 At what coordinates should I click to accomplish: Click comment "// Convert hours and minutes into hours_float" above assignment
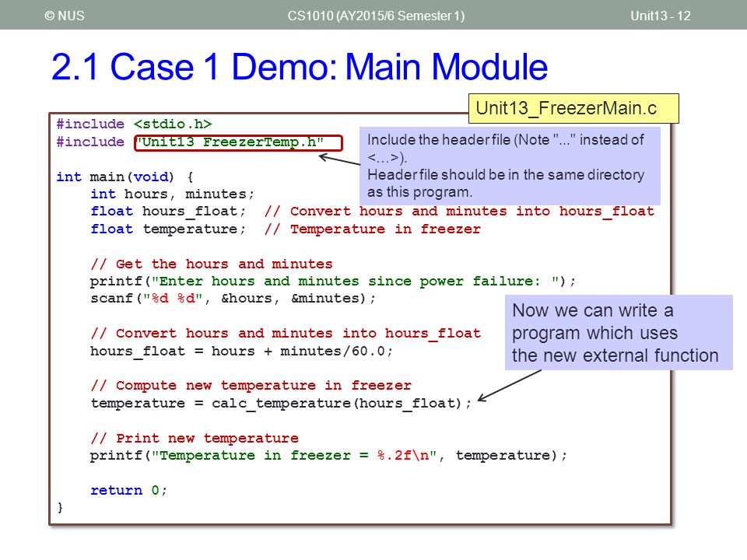[286, 334]
